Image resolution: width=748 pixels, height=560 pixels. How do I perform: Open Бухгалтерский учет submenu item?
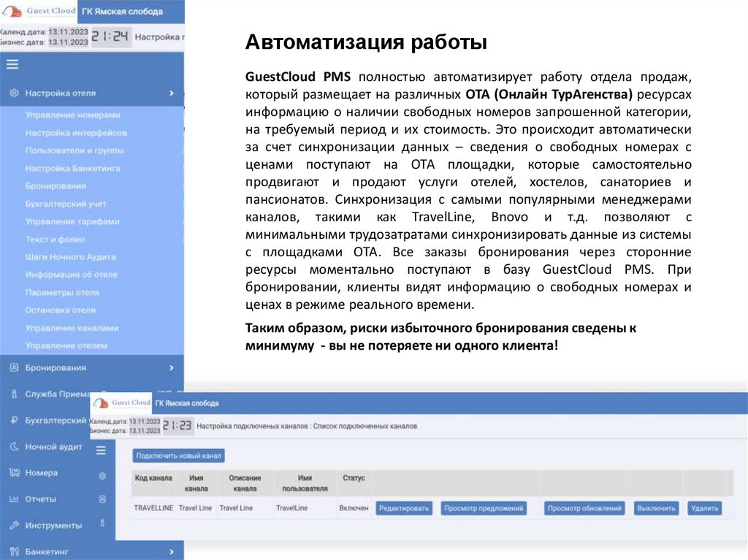[66, 204]
